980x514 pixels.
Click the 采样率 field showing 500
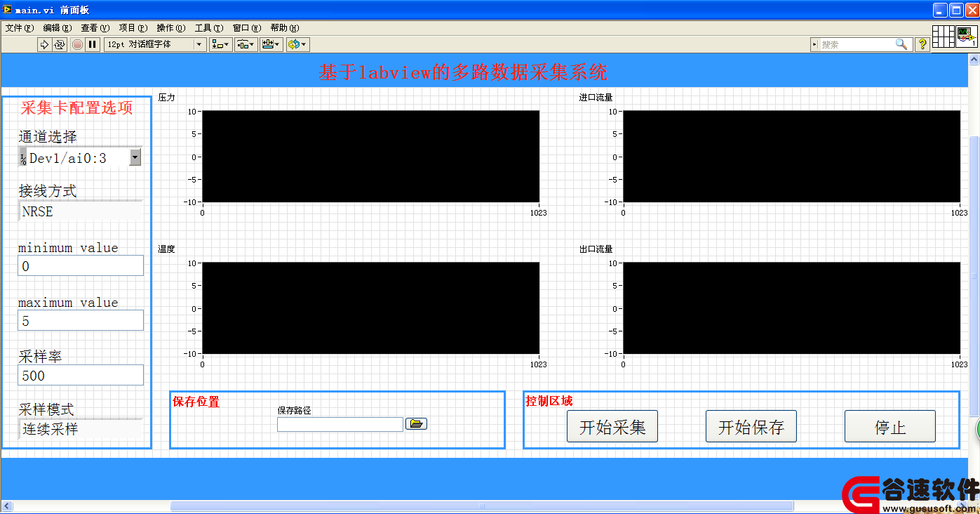81,375
